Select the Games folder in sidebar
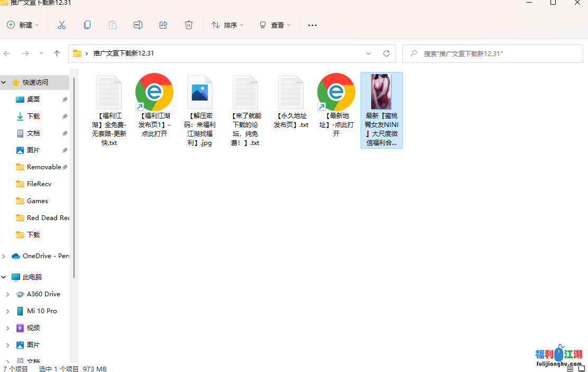The image size is (588, 372). 37,201
